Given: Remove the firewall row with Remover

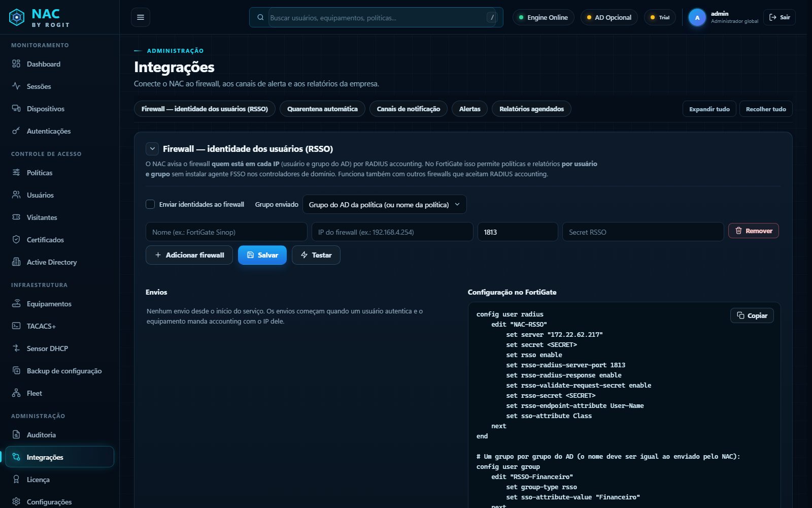Looking at the screenshot, I should [753, 231].
